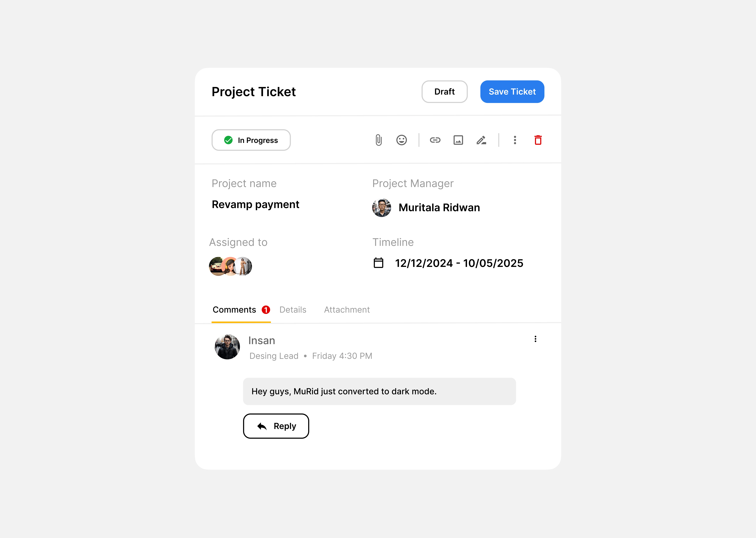Change the In Progress status pill
The width and height of the screenshot is (756, 538).
point(251,140)
